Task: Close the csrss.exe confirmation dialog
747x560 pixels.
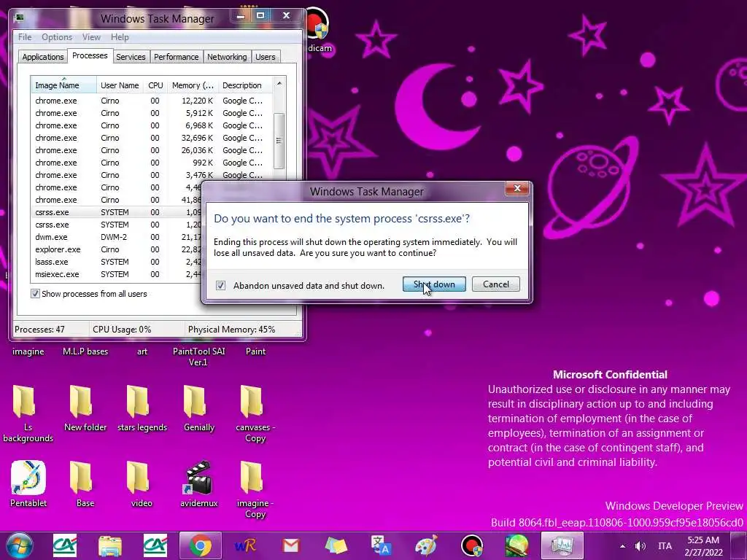Action: [517, 189]
